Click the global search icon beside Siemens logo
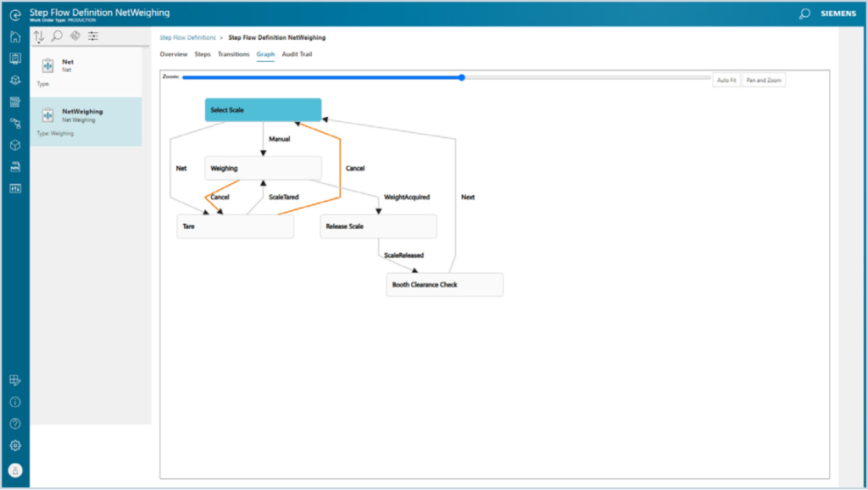Screen dimensions: 868x490 pyautogui.click(x=804, y=14)
